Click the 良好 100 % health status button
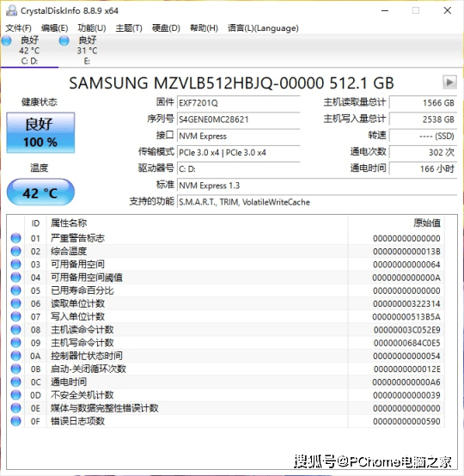The height and width of the screenshot is (476, 464). click(40, 132)
